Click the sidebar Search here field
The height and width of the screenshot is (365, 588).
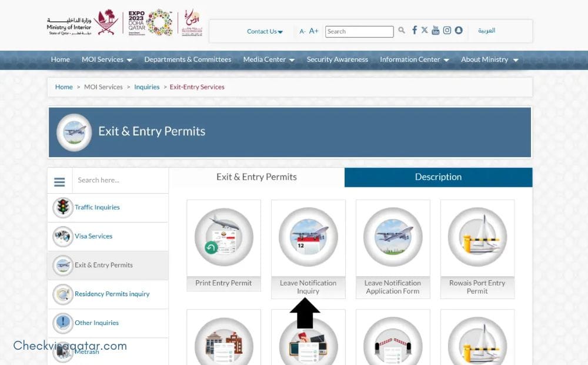pos(119,181)
